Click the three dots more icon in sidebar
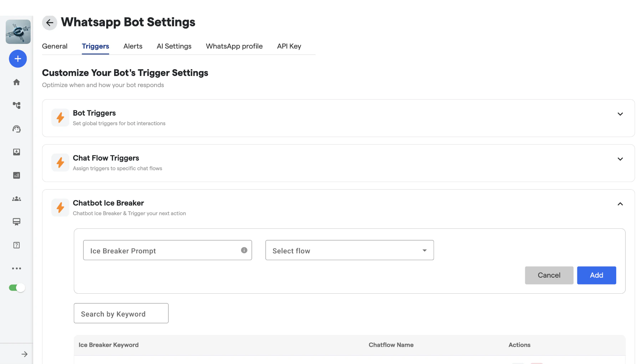Screen dimensions: 644x364 pyautogui.click(x=17, y=268)
